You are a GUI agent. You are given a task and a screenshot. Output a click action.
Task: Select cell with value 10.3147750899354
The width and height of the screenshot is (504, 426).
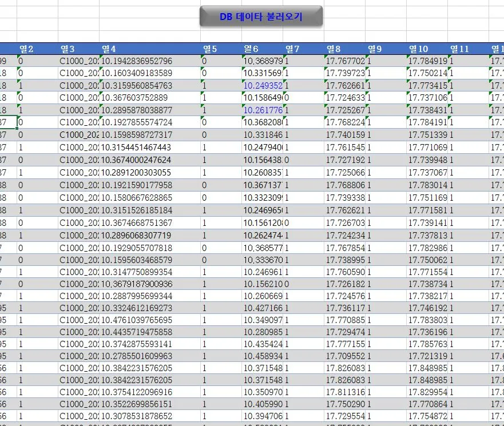click(150, 272)
